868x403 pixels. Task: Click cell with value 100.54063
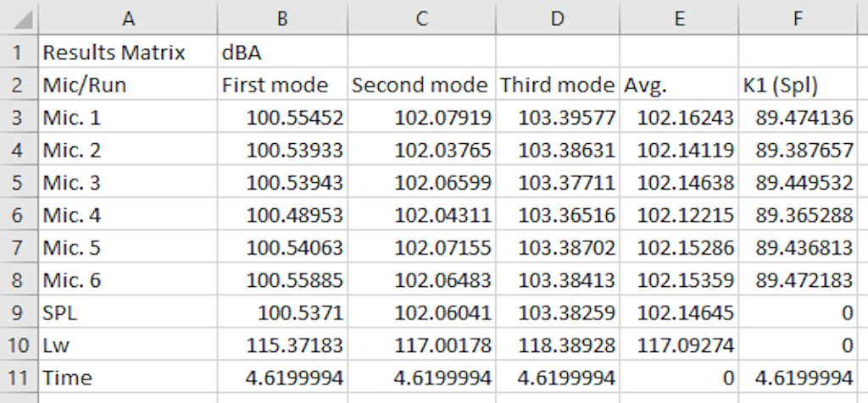(282, 248)
